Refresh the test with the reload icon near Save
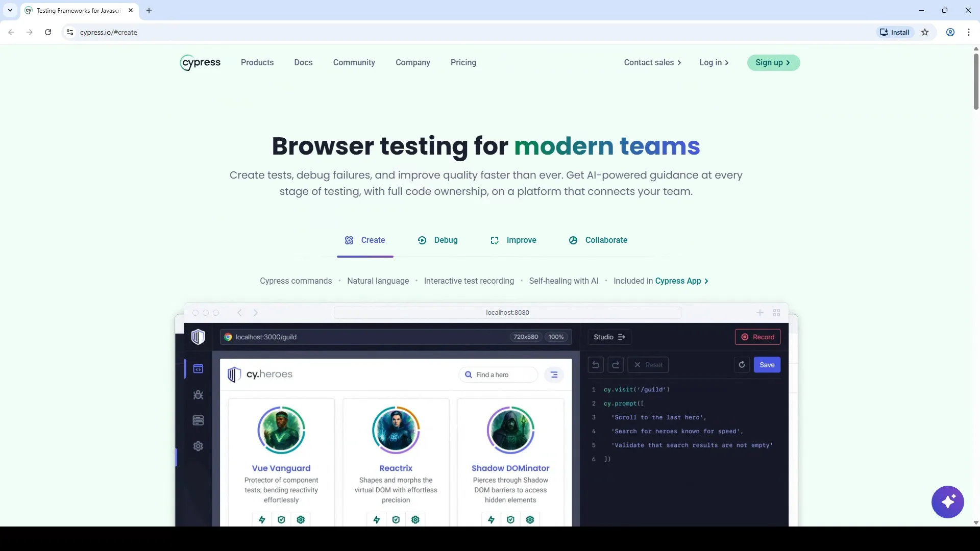 click(742, 365)
